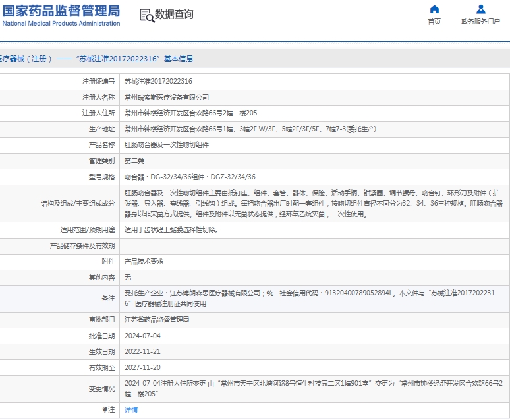The height and width of the screenshot is (420, 510).
Task: Open the 政务服务门户 user icon
Action: (x=481, y=9)
